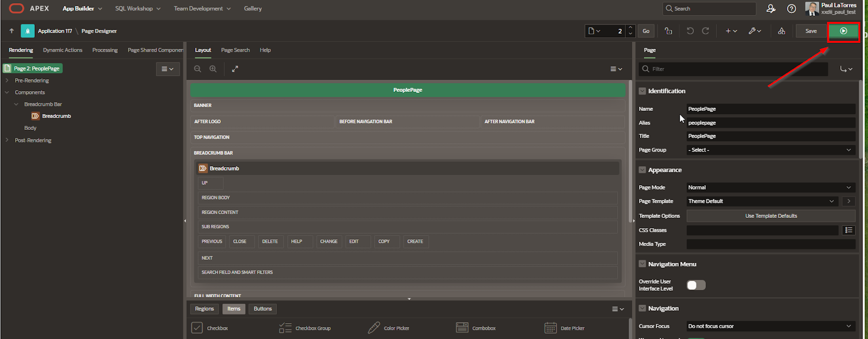Click the Name field PeoplePage
Screen dimensions: 868x339
771,109
